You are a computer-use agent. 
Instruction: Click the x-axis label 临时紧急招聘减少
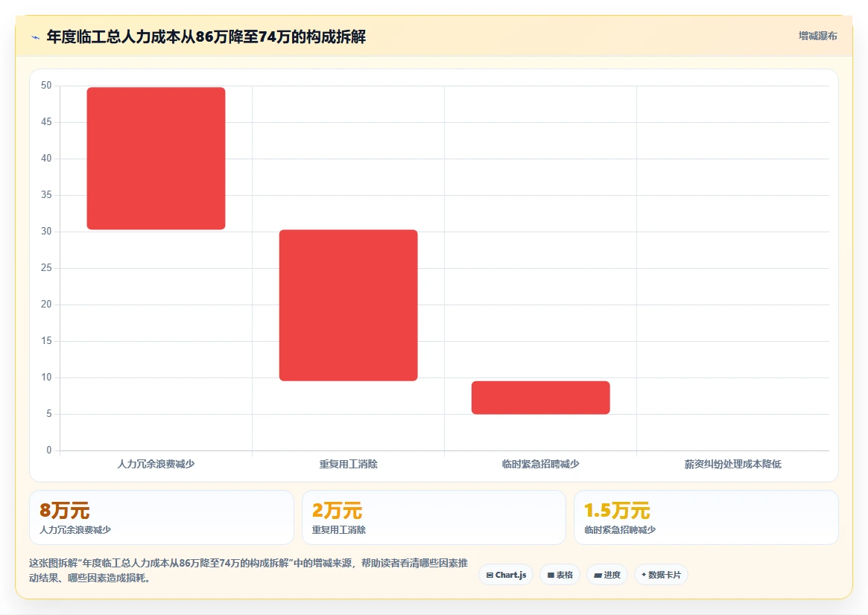click(x=540, y=464)
